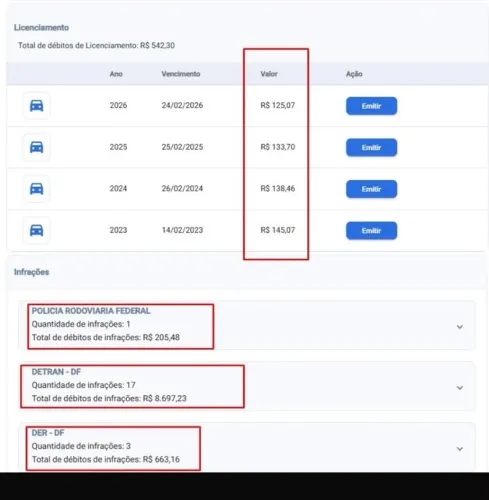Click the car icon for 2026 licensing
Screen dimensions: 489x500
click(36, 106)
